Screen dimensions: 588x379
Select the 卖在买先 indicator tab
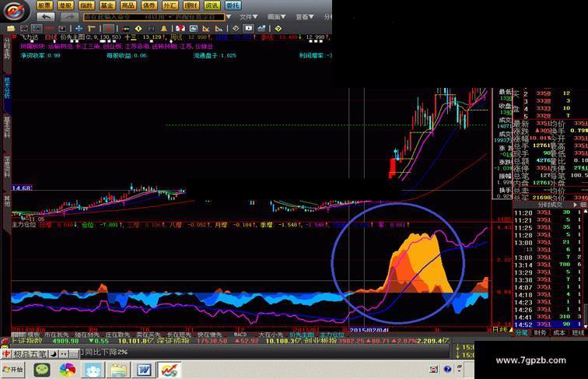pos(148,335)
